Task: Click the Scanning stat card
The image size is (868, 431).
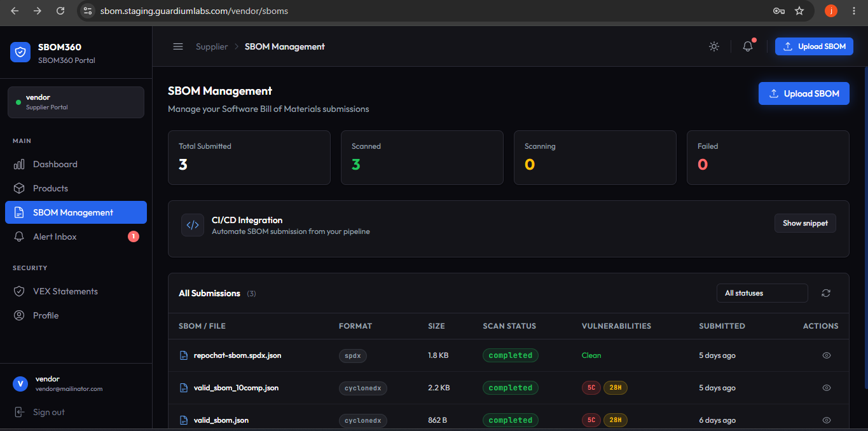Action: coord(595,158)
